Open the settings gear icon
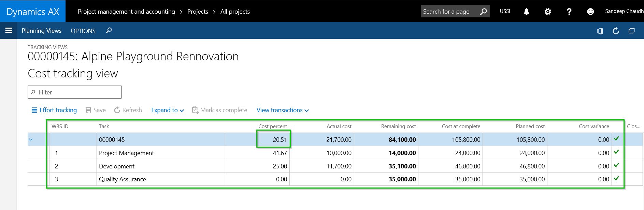 (x=547, y=12)
